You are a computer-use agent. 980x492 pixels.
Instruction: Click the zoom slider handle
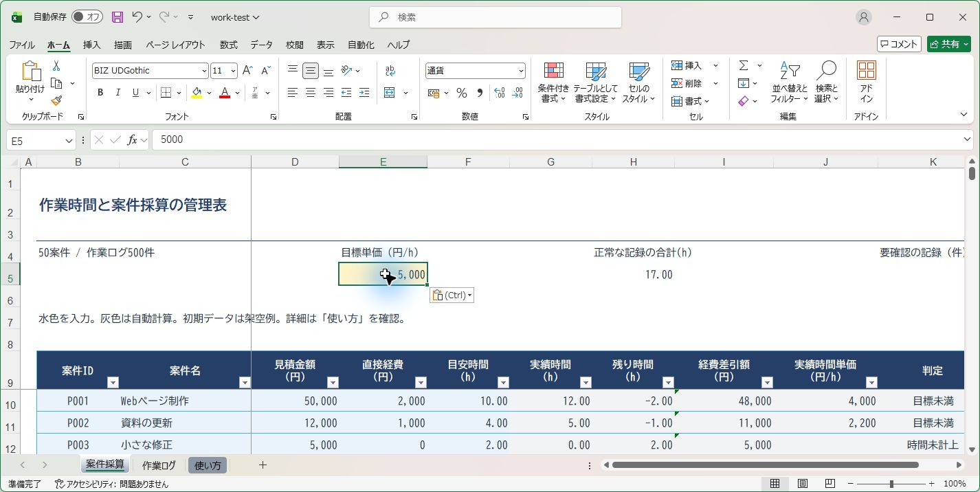(891, 484)
